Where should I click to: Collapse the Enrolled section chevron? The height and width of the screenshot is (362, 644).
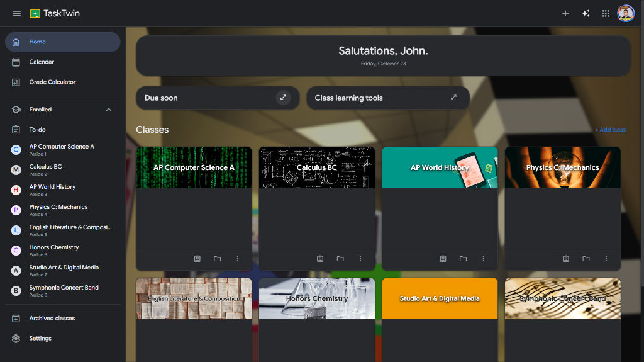(108, 110)
